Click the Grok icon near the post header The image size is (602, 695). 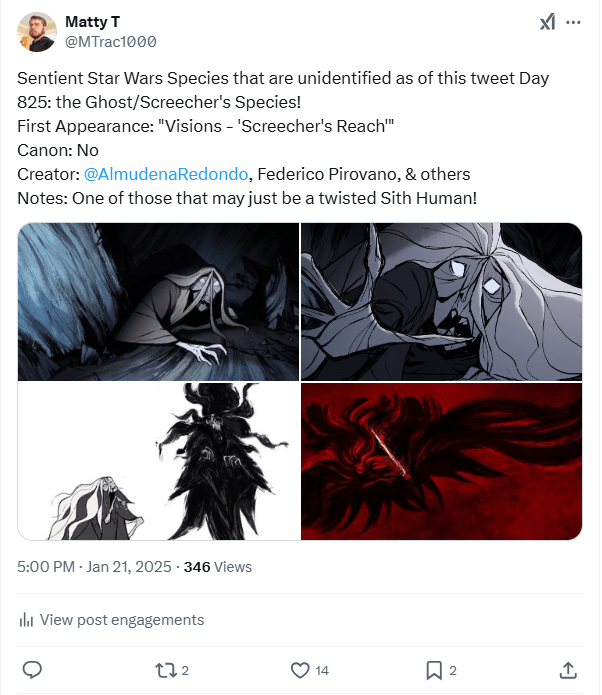(x=548, y=22)
